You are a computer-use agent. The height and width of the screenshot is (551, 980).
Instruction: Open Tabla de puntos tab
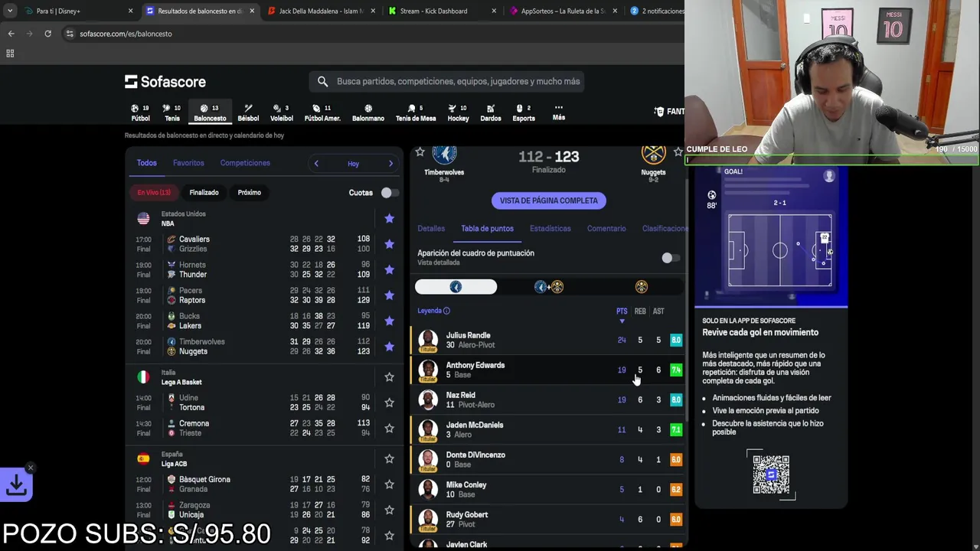click(487, 229)
